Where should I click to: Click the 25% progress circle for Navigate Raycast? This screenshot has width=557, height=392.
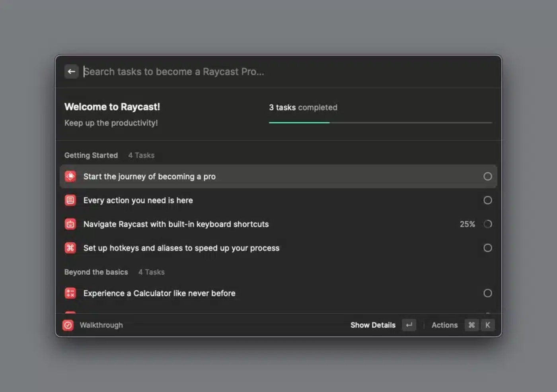coord(487,224)
